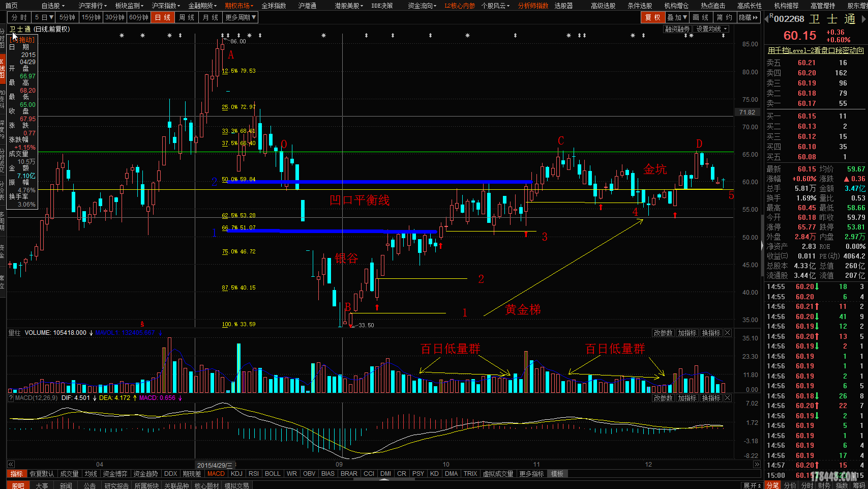Open the 模板 tab in indicator bar
The image size is (868, 489).
click(x=557, y=474)
